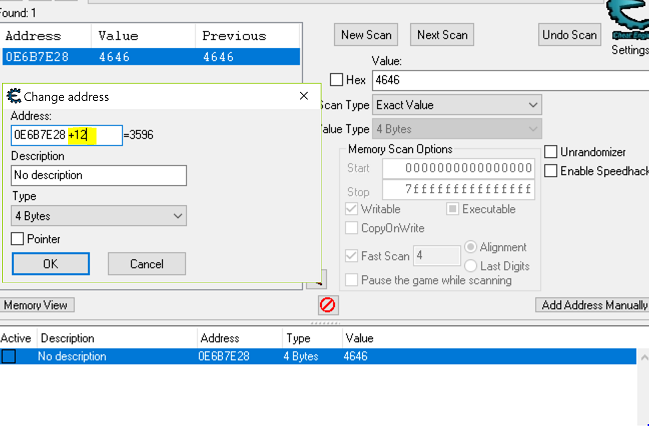
Task: Open the Scan Type dropdown
Action: (456, 104)
